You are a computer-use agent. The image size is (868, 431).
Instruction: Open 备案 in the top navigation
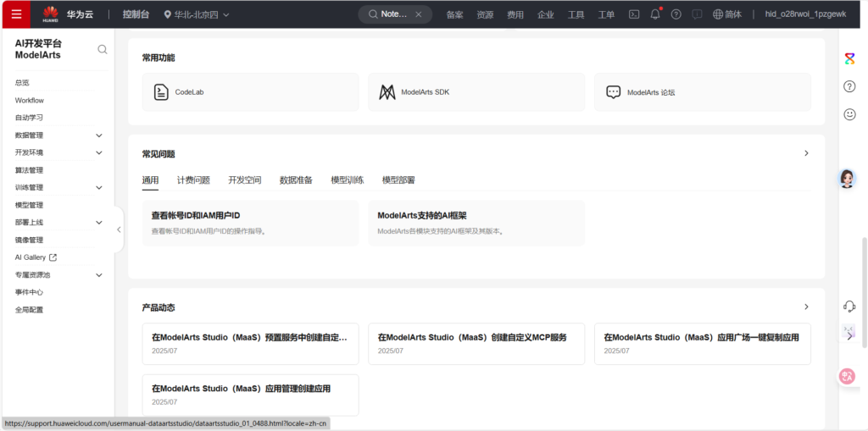(x=455, y=14)
